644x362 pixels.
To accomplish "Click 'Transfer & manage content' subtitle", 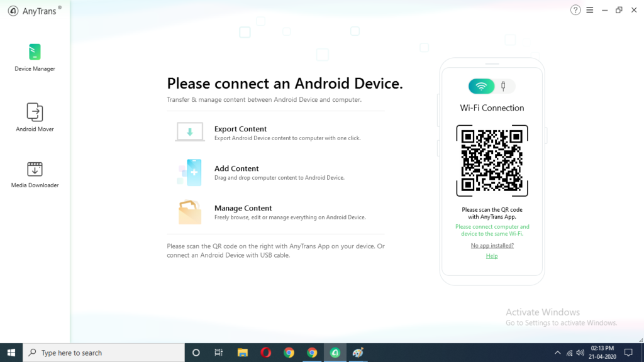I will click(264, 100).
